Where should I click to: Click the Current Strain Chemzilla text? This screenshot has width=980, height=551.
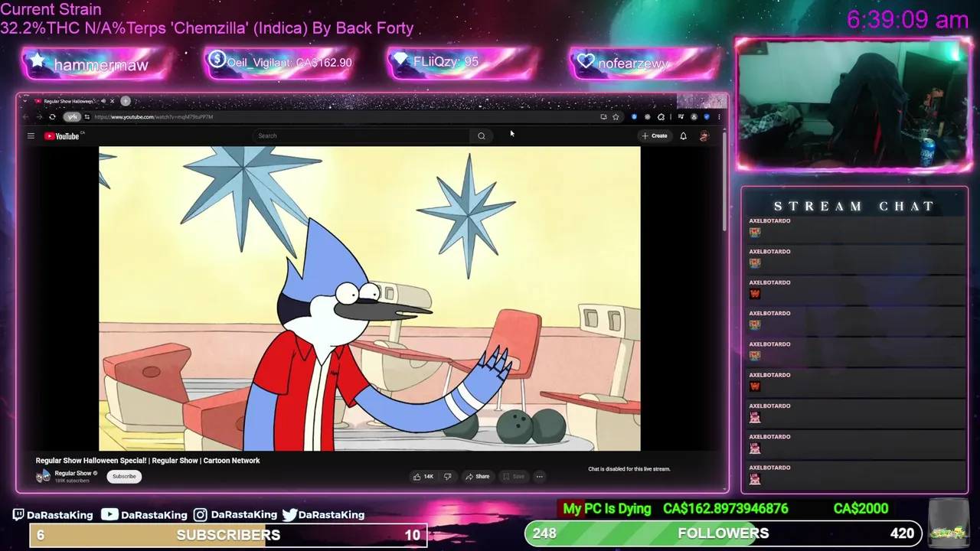pyautogui.click(x=207, y=20)
